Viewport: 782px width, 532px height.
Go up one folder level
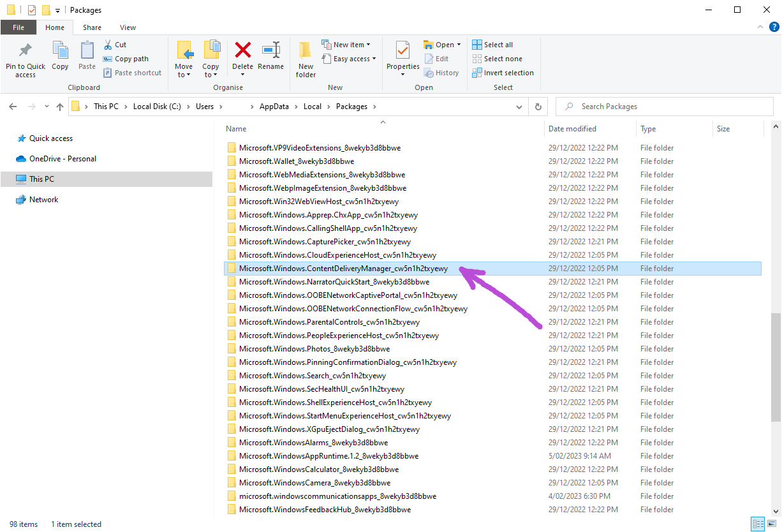(60, 107)
